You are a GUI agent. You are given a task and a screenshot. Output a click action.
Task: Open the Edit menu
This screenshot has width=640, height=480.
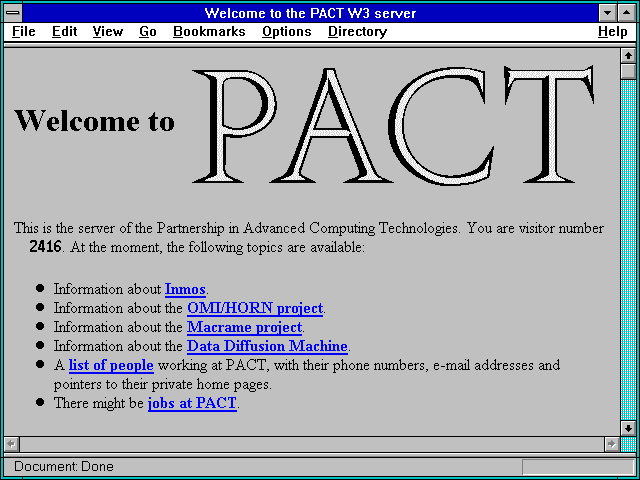pyautogui.click(x=64, y=31)
